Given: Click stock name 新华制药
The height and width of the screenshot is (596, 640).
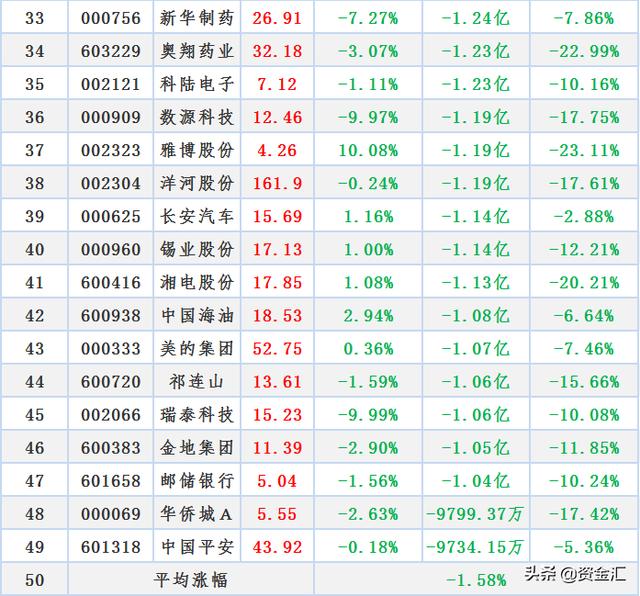Looking at the screenshot, I should pos(197,18).
